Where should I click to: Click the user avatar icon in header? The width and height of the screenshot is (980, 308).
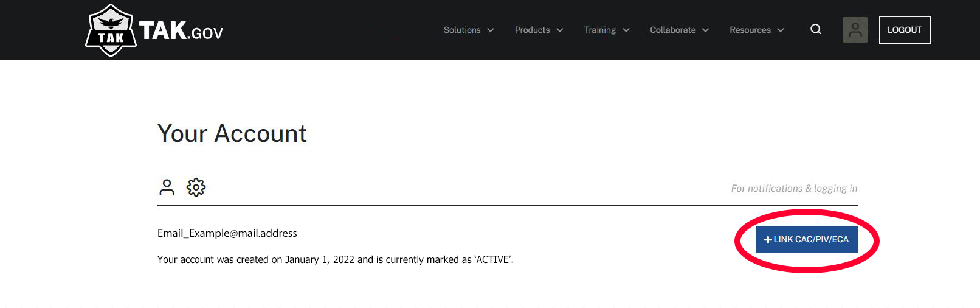coord(855,30)
